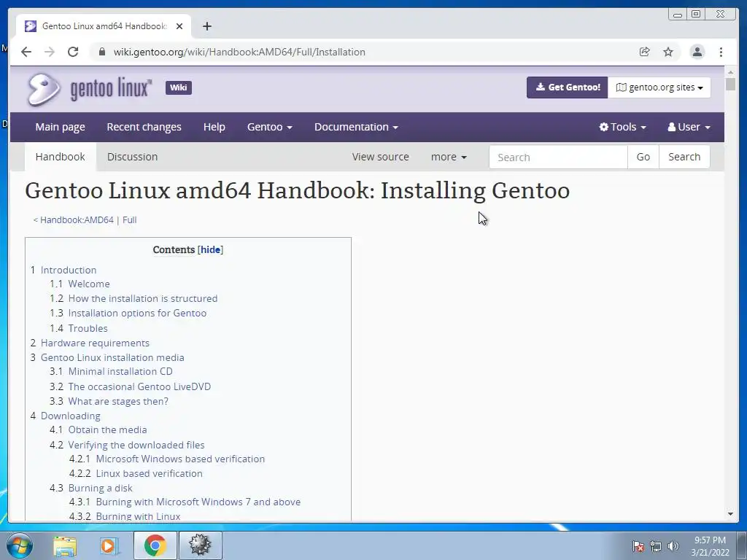747x560 pixels.
Task: Go to What are stages then?
Action: (x=118, y=402)
